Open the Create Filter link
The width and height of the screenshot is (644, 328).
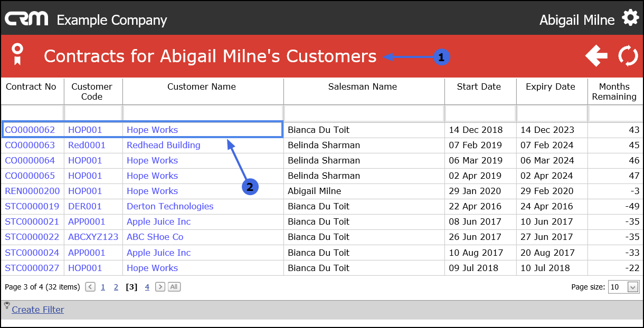point(38,310)
